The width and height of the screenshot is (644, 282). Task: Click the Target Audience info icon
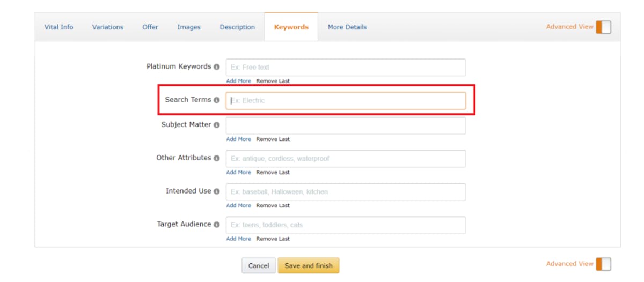pos(217,225)
